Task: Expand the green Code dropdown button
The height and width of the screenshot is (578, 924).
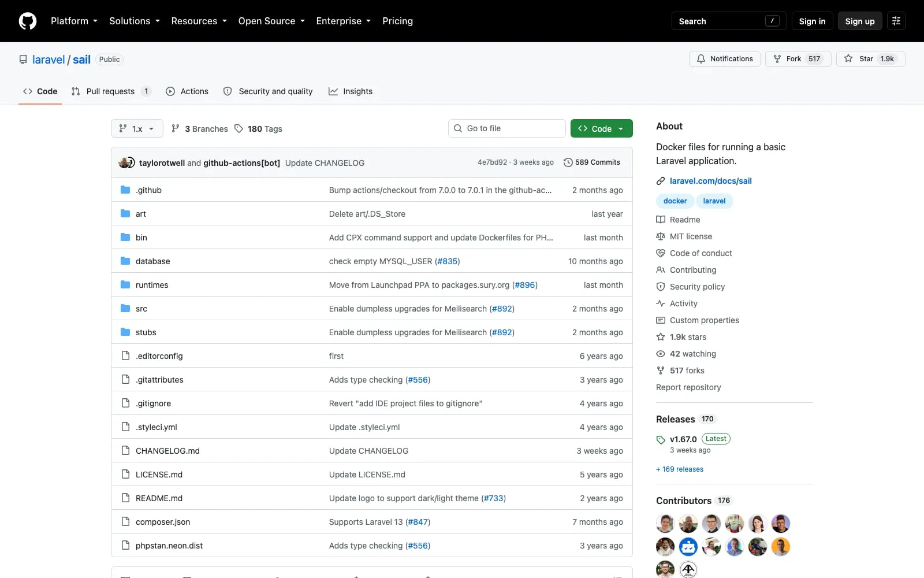Action: click(601, 128)
